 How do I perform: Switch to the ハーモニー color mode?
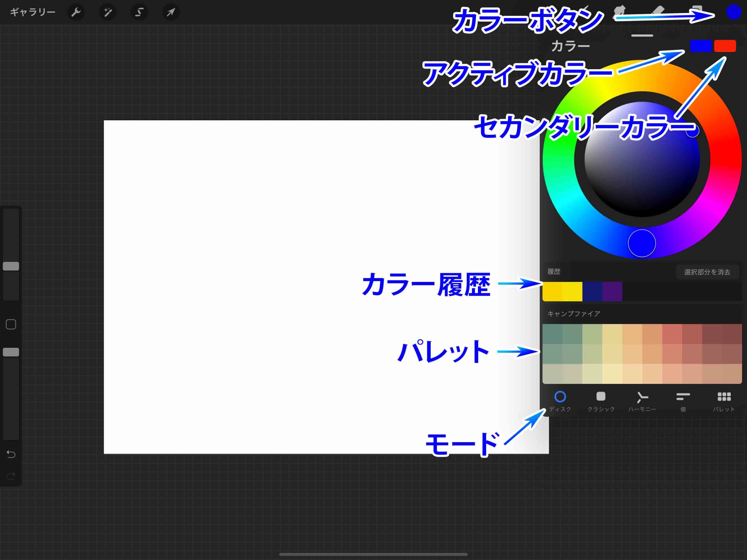642,401
